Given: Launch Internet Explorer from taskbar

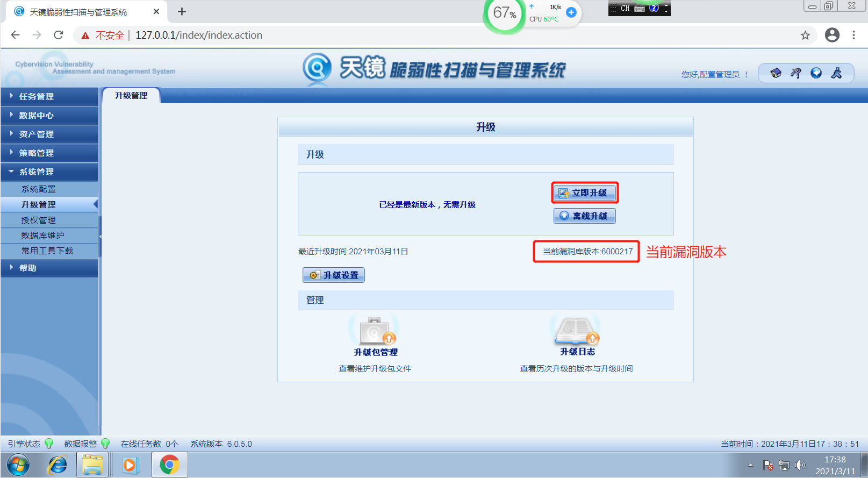Looking at the screenshot, I should (x=58, y=465).
